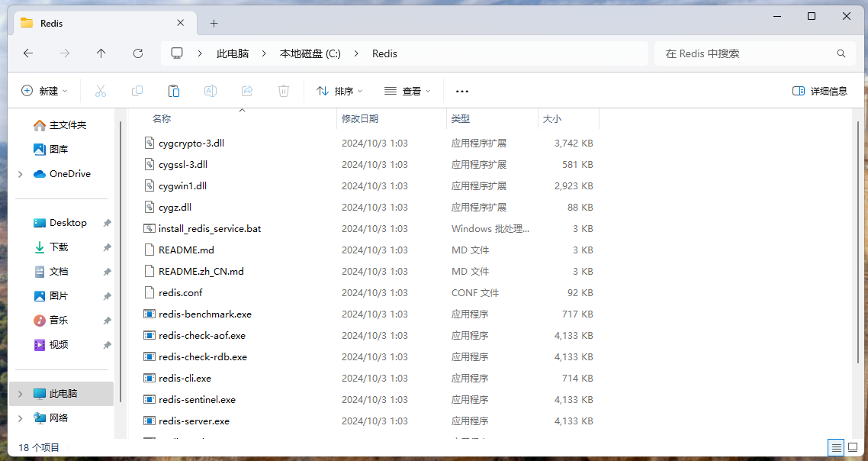The height and width of the screenshot is (461, 868).
Task: Click the Cut scissors icon in toolbar
Action: click(100, 90)
